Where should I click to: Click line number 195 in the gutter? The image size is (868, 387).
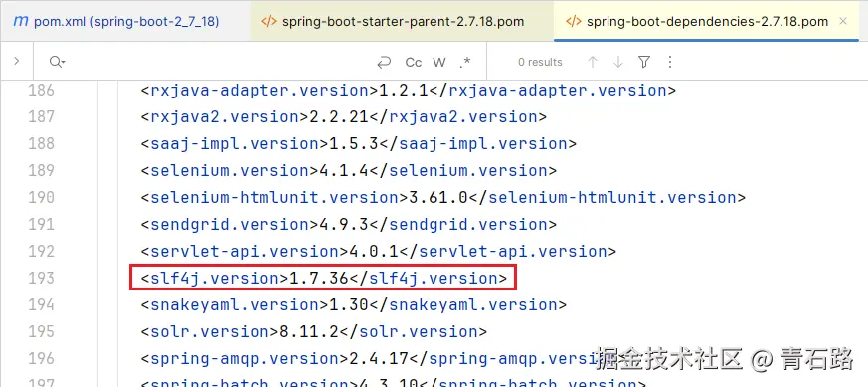tap(41, 331)
